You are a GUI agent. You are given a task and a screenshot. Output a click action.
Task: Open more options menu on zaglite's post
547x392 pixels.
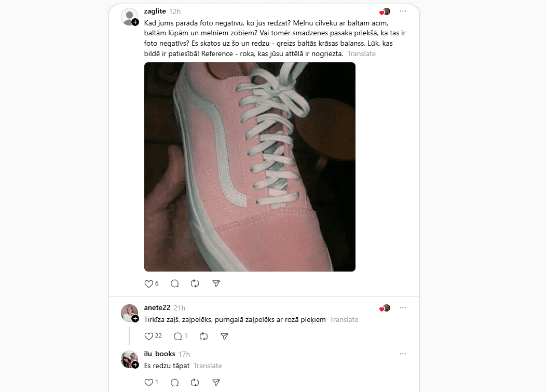coord(403,11)
